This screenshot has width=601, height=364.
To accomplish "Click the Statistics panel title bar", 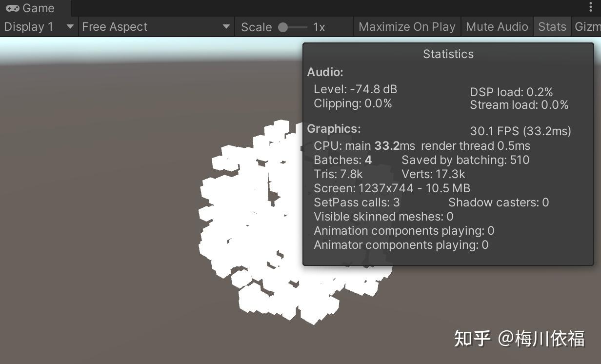I will point(448,54).
